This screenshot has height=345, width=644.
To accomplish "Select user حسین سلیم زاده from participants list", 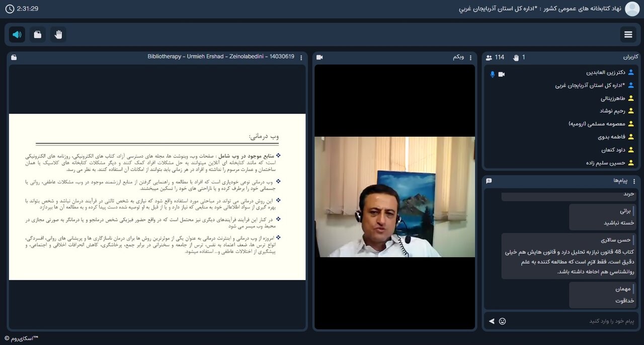I will (x=604, y=162).
